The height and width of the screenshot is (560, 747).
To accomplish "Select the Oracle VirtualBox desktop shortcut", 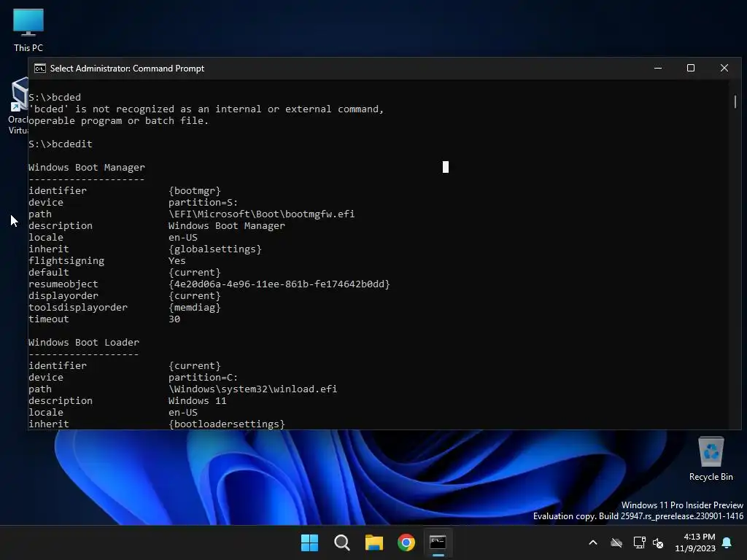I will click(x=18, y=106).
